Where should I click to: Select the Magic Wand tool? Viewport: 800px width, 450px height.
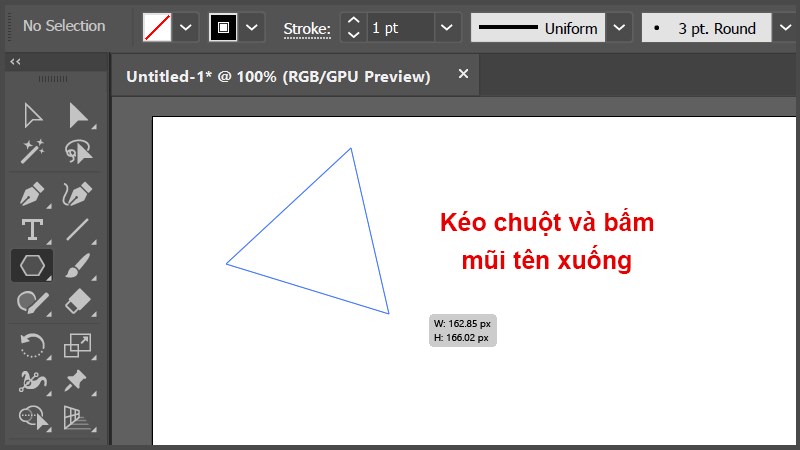click(33, 151)
